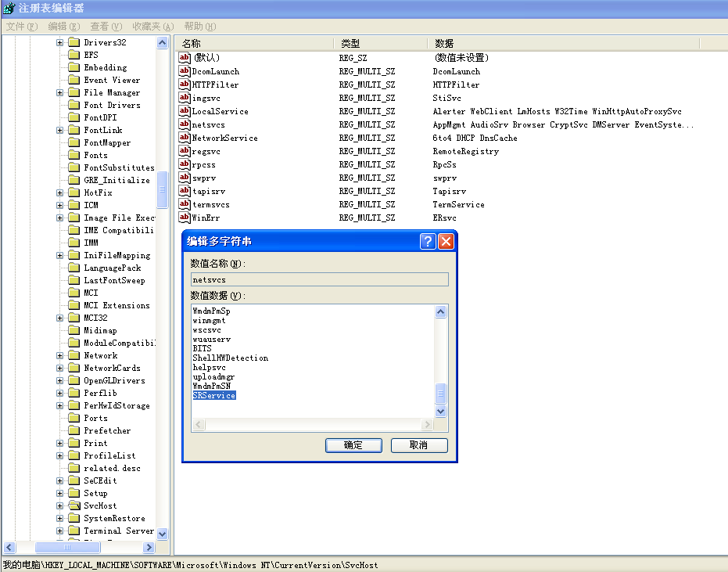
Task: Click the tree horizontal scroll right arrow
Action: point(149,547)
